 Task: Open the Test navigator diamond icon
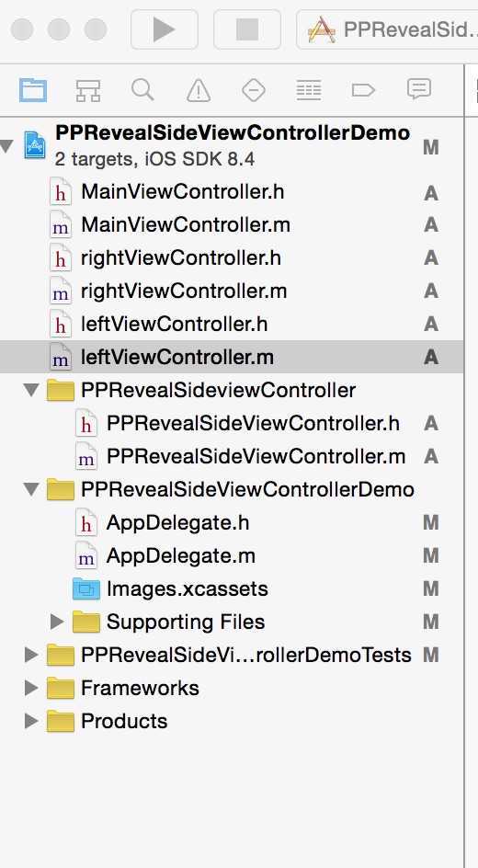[254, 90]
